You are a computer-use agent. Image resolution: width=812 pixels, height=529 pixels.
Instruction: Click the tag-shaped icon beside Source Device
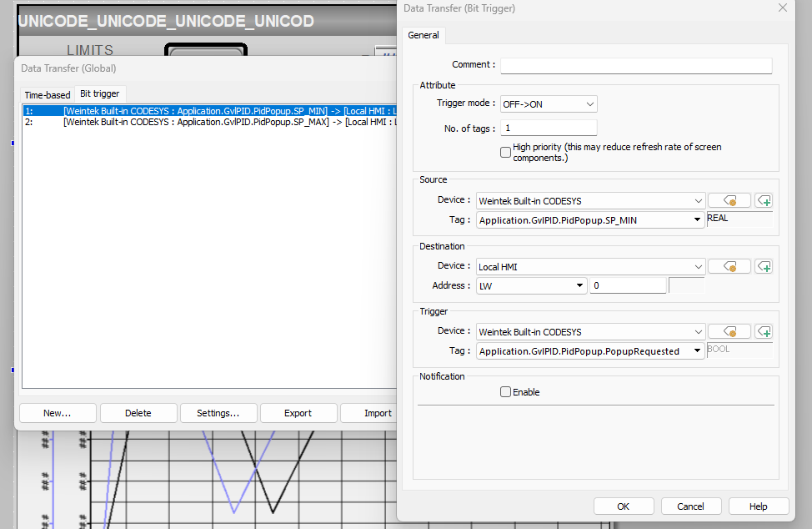(729, 200)
